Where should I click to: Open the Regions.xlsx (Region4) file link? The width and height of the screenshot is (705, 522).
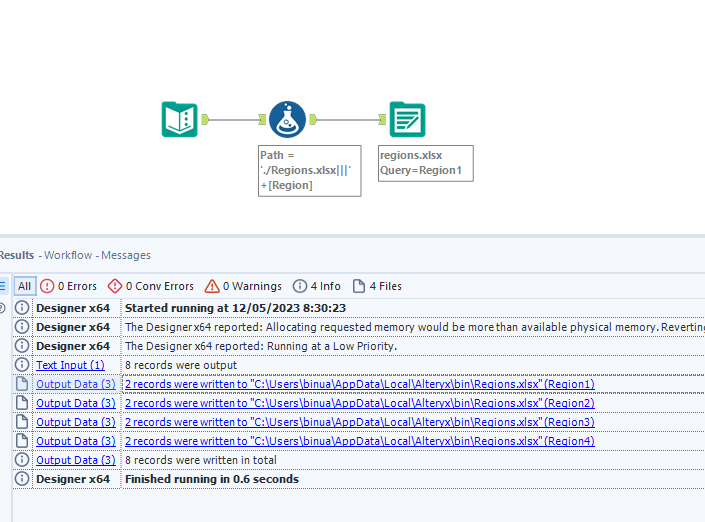click(360, 441)
